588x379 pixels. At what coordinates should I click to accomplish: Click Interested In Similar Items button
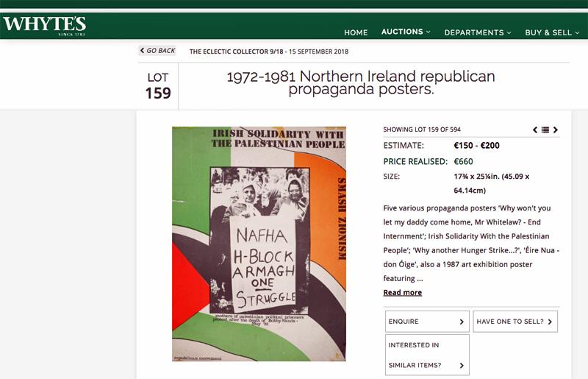click(x=427, y=355)
